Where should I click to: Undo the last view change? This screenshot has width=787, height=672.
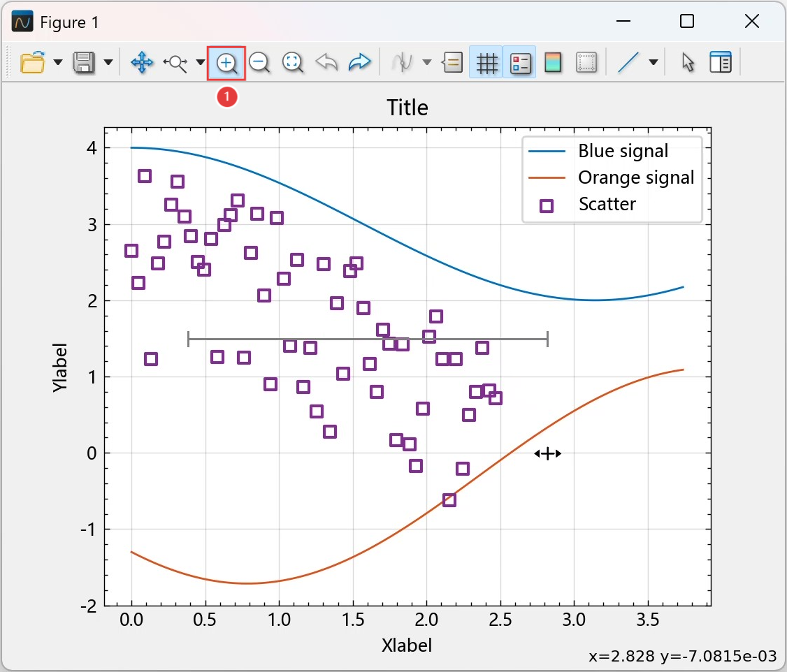(326, 63)
